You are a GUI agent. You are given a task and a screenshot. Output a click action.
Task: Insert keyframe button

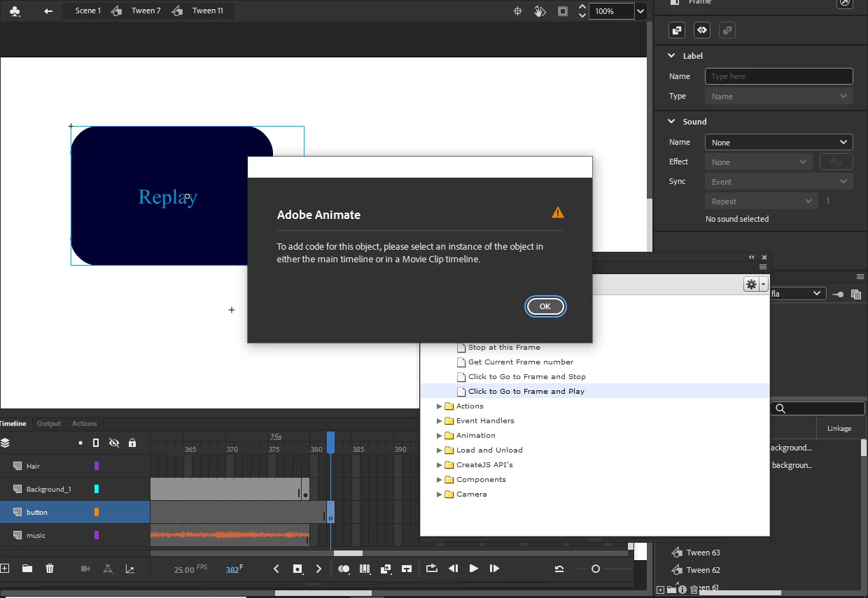[x=297, y=569]
